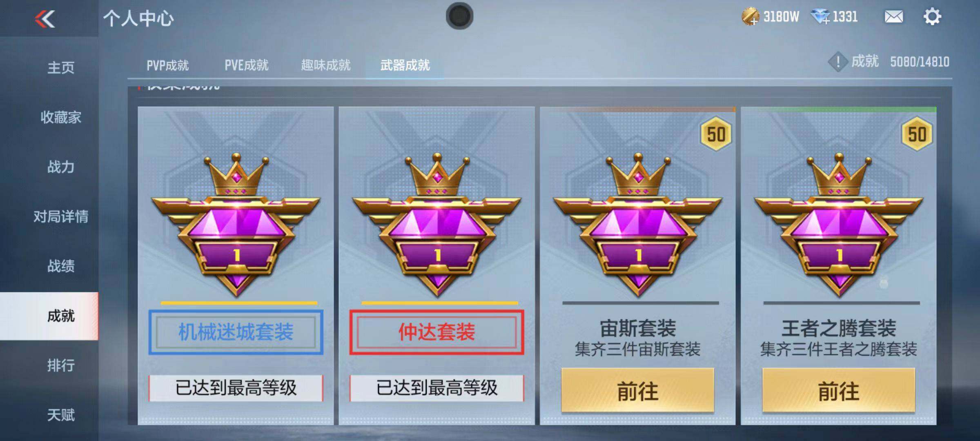
Task: Click 前往 button under 王者之腾套装
Action: click(839, 391)
